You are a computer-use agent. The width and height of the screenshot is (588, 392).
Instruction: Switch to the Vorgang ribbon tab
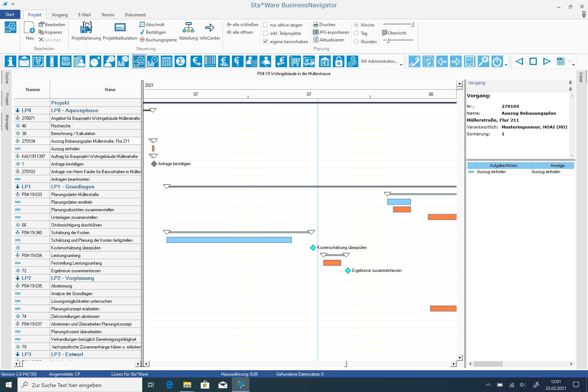tap(60, 15)
